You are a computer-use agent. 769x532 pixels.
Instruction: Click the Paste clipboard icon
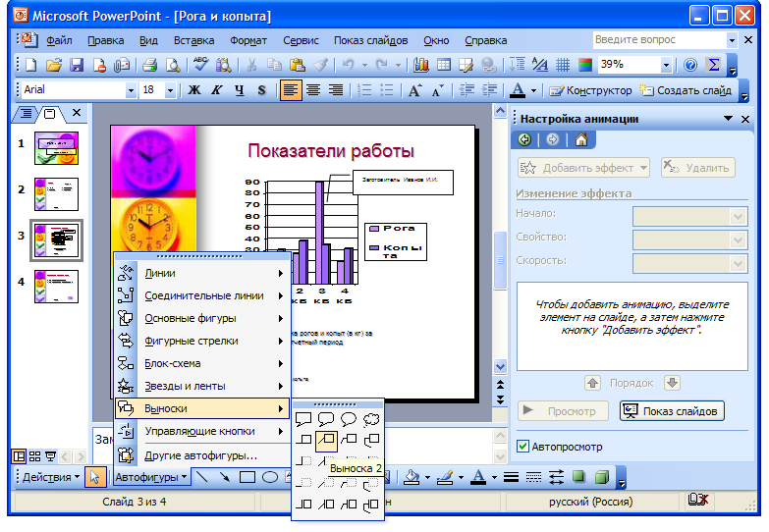click(297, 65)
